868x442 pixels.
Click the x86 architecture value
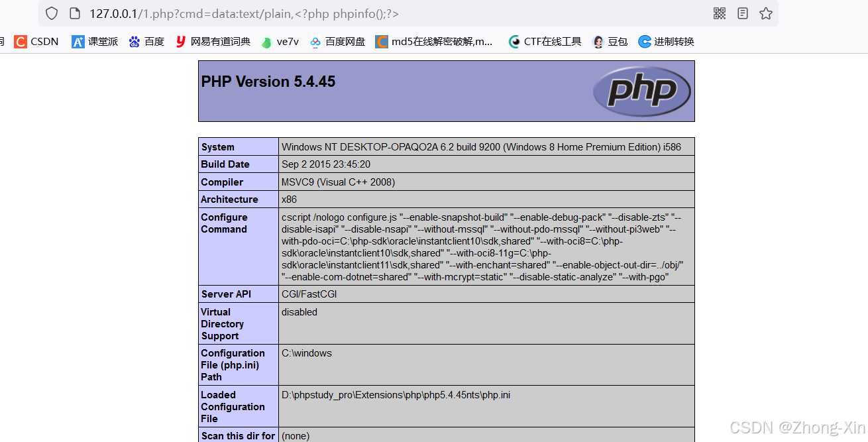click(x=290, y=199)
